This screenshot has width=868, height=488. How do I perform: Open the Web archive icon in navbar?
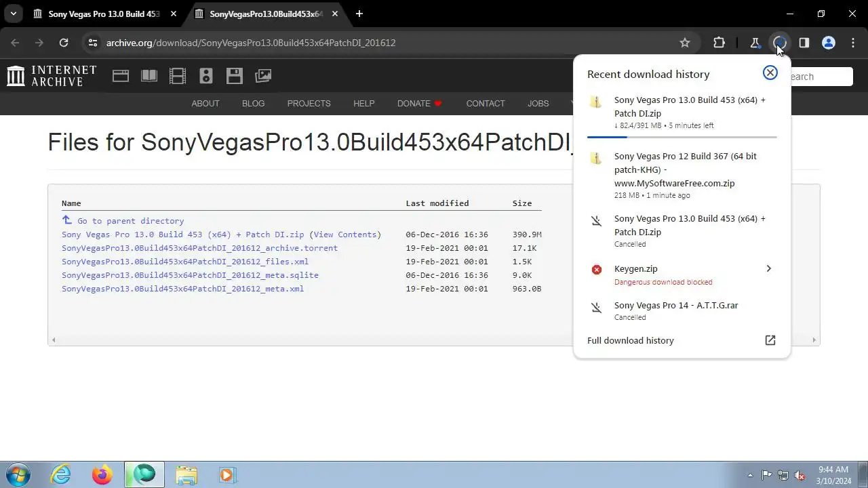(x=121, y=76)
